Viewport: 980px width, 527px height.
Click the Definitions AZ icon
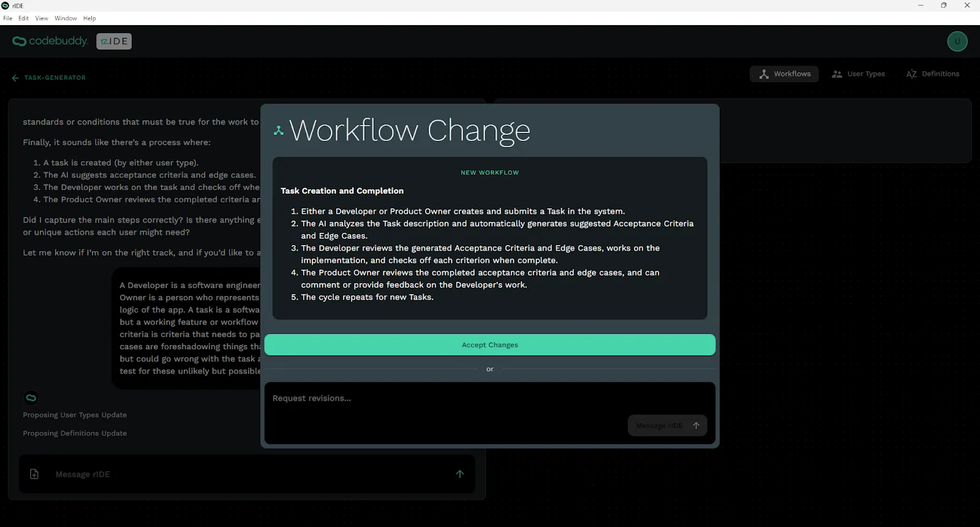[911, 74]
